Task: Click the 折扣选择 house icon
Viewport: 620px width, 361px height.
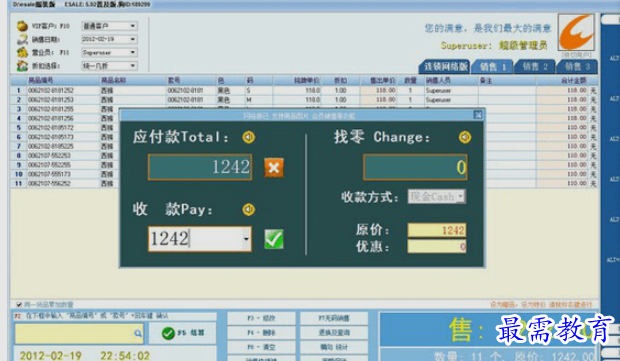Action: pos(22,66)
